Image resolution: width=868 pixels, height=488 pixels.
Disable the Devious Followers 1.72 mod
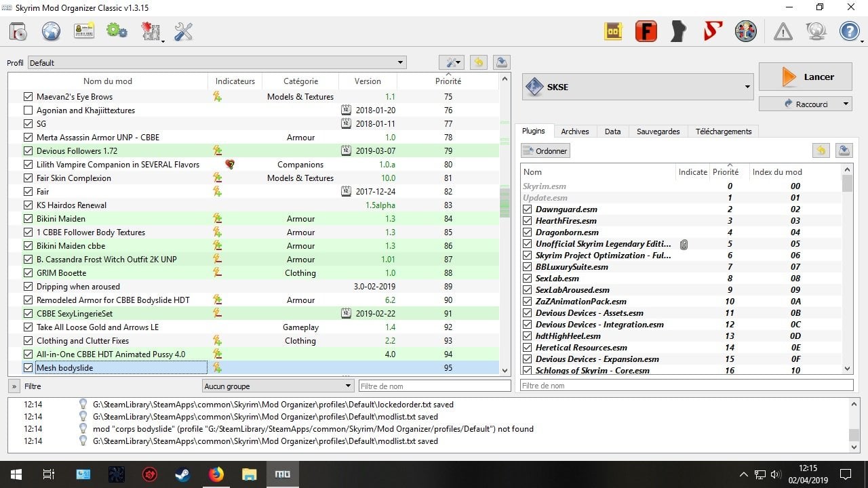tap(28, 150)
